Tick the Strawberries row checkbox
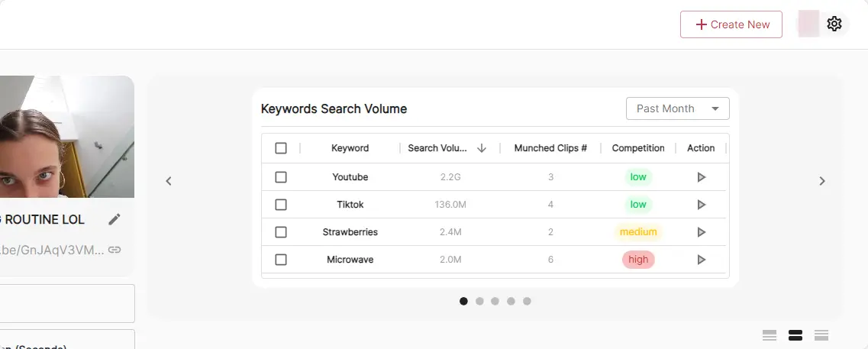The height and width of the screenshot is (349, 868). pyautogui.click(x=281, y=232)
